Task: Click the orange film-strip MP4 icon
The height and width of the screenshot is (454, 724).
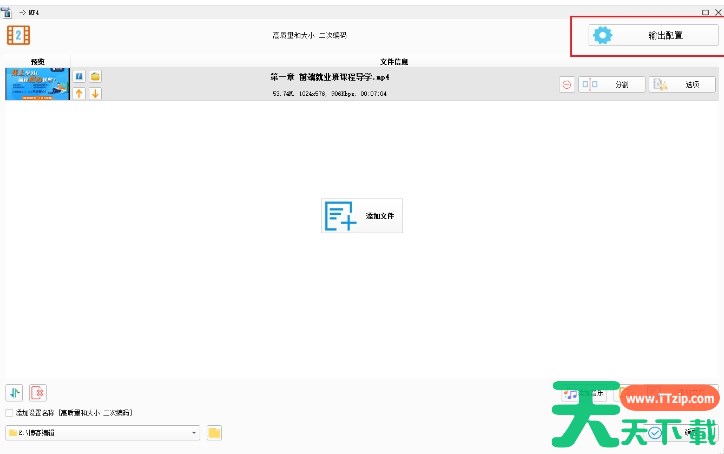Action: (x=18, y=35)
